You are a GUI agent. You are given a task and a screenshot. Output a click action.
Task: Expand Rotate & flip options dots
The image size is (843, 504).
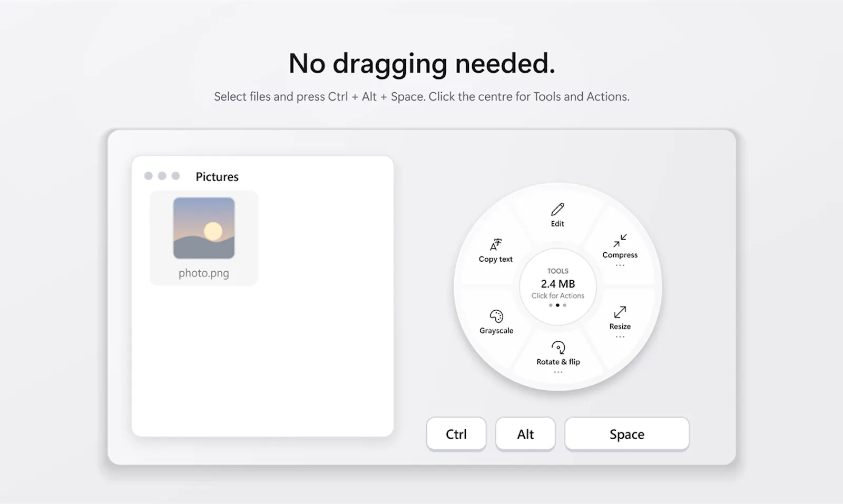[558, 372]
